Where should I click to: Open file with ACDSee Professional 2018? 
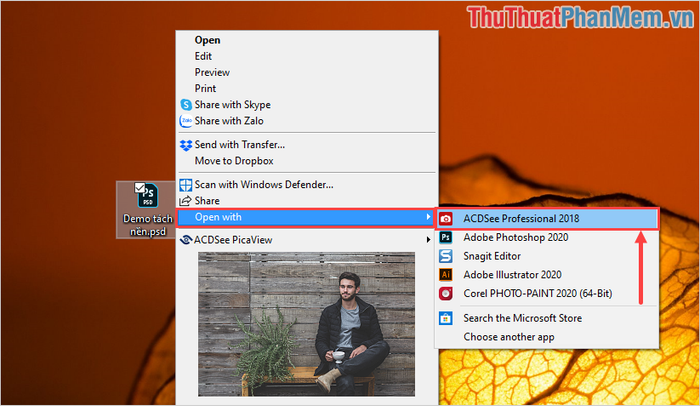click(x=547, y=219)
